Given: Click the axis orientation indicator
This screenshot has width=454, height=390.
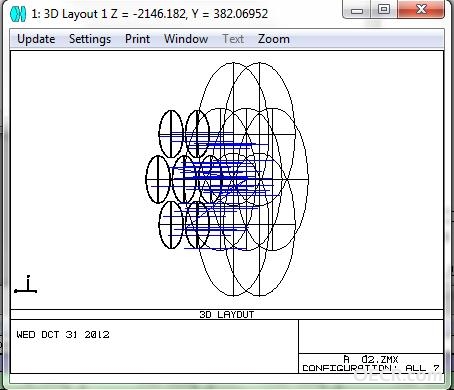Looking at the screenshot, I should tap(26, 284).
